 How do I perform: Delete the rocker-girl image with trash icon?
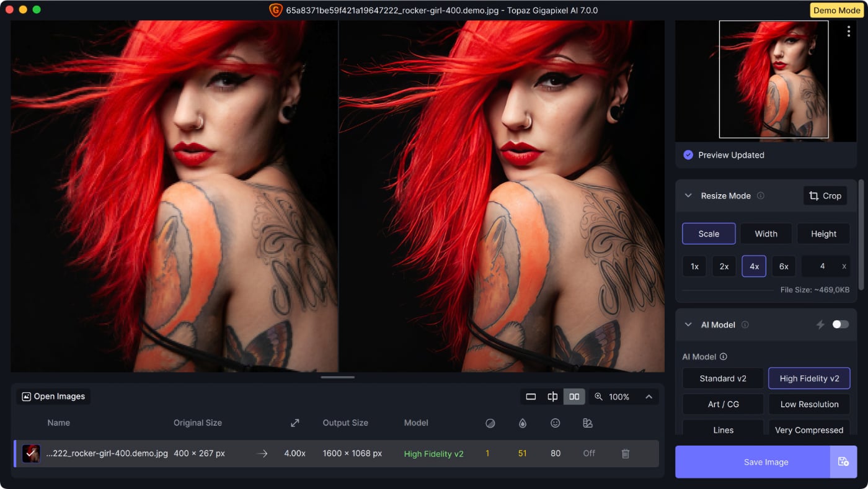pyautogui.click(x=626, y=454)
